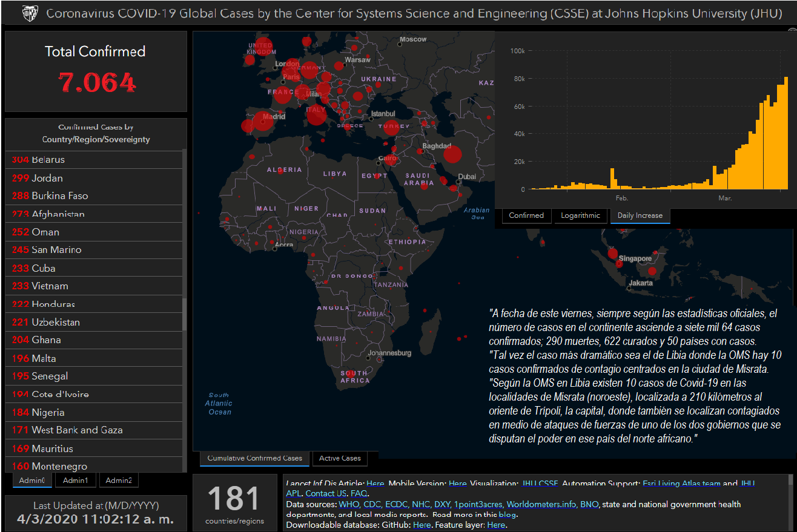Select '299 Jordan' row in list
Image resolution: width=797 pixels, height=532 pixels.
94,178
